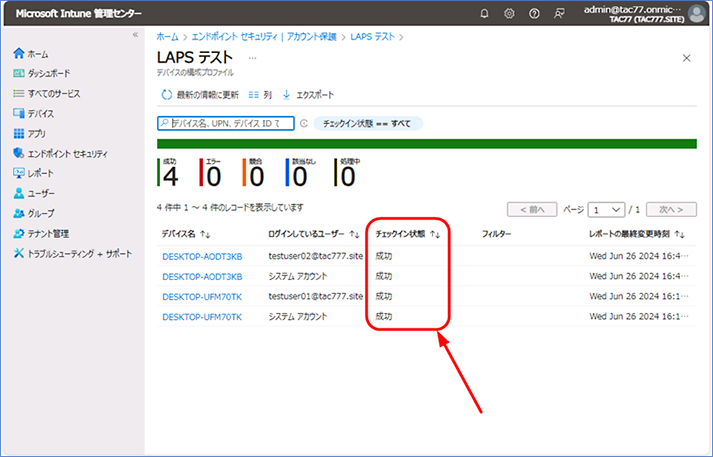The height and width of the screenshot is (457, 713).
Task: Sort by デバイス名 column
Action: tap(186, 234)
